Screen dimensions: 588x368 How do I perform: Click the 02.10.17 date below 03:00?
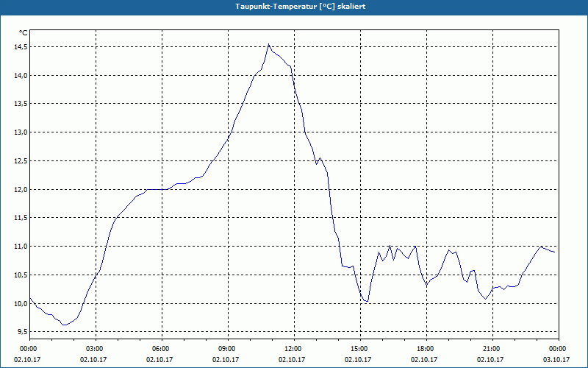pos(93,359)
